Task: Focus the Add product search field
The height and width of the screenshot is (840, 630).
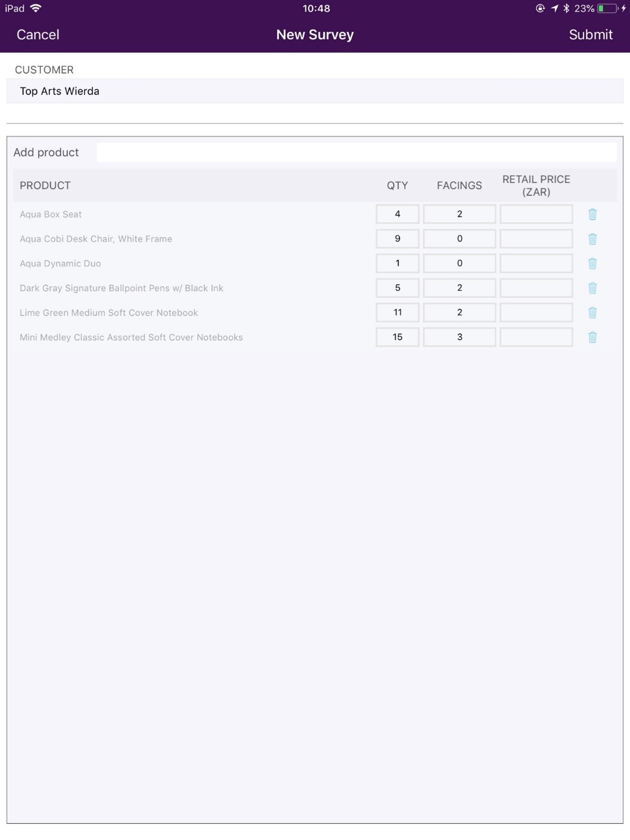Action: pyautogui.click(x=356, y=152)
